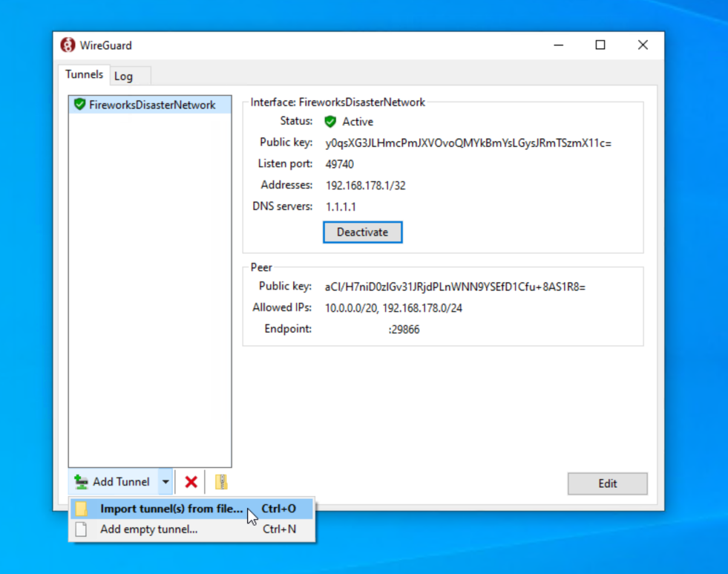The width and height of the screenshot is (728, 574).
Task: Click the red X remove tunnel icon
Action: [191, 482]
